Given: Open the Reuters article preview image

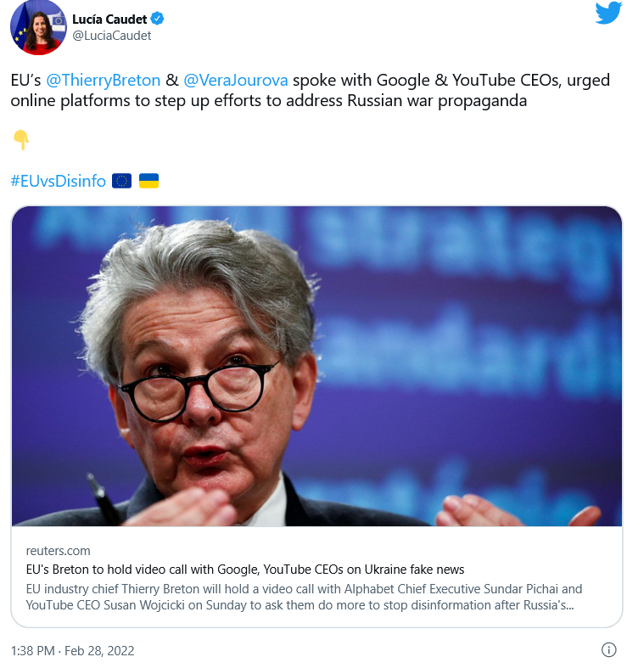Looking at the screenshot, I should click(x=316, y=367).
